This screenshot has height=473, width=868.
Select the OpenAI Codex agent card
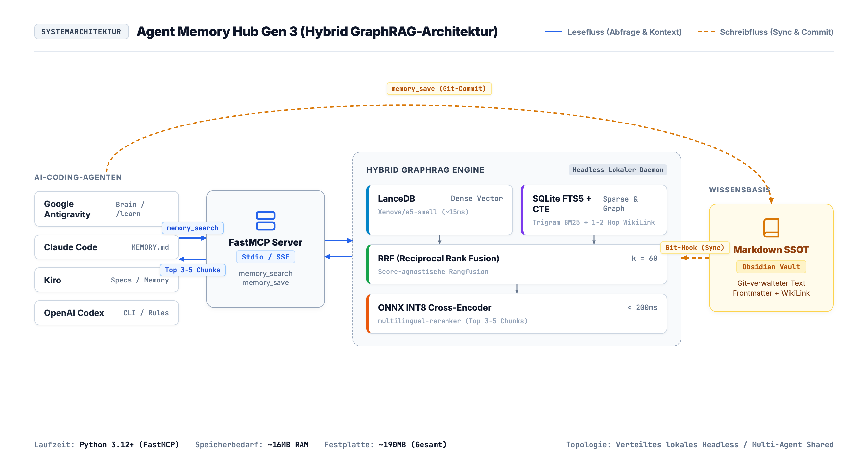pyautogui.click(x=107, y=313)
